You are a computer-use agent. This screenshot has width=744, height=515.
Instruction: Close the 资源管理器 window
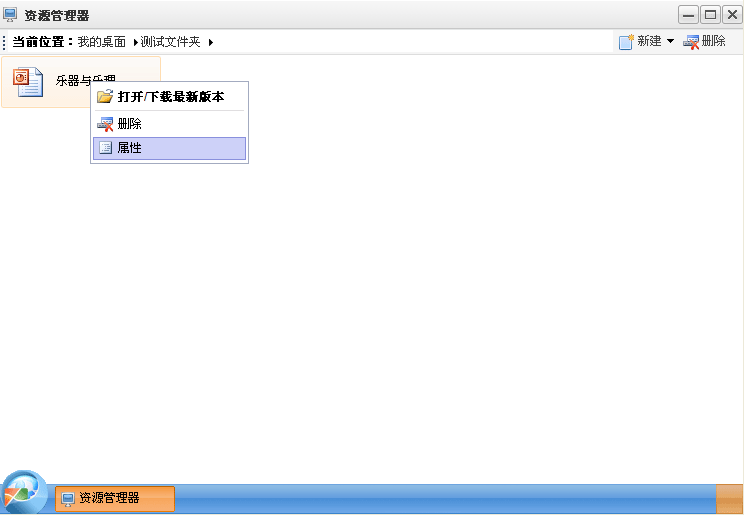pos(732,15)
